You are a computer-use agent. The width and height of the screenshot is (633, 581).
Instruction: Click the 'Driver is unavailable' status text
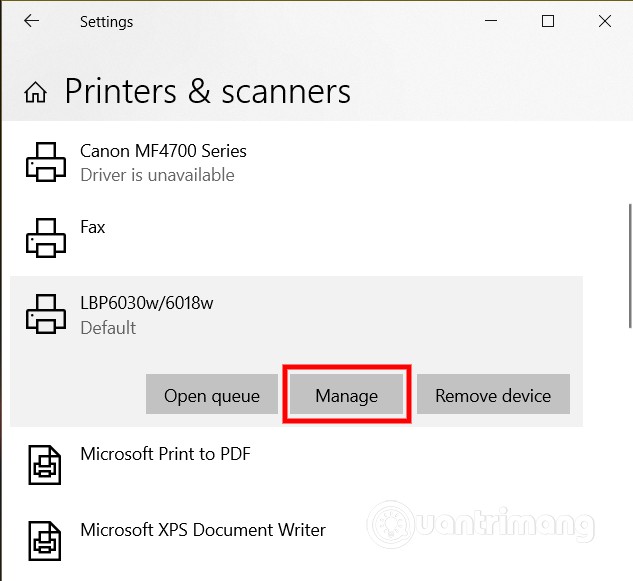pyautogui.click(x=157, y=175)
